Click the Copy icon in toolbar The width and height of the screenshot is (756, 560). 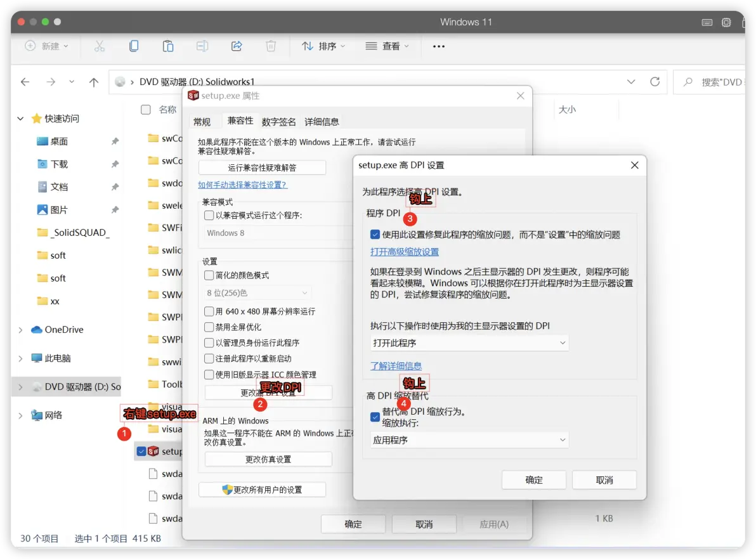coord(134,46)
